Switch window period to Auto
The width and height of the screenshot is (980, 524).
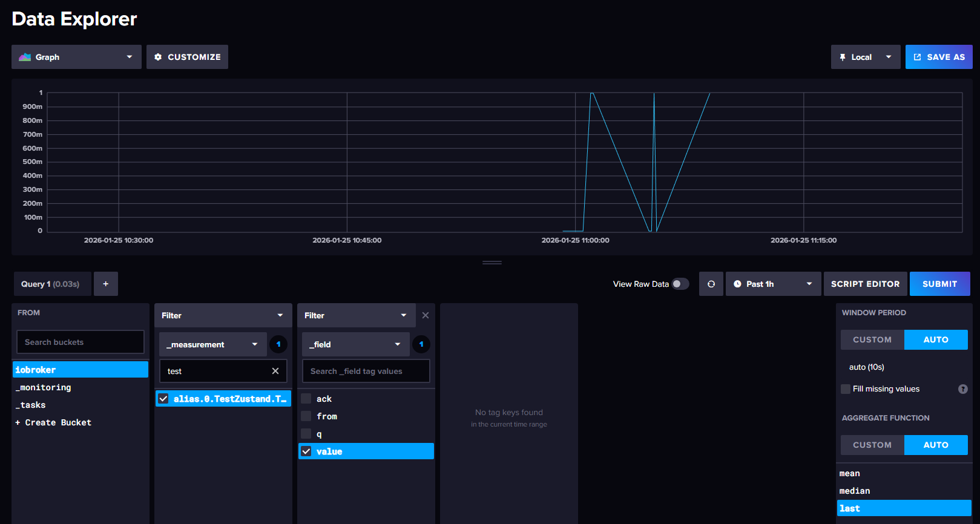936,339
